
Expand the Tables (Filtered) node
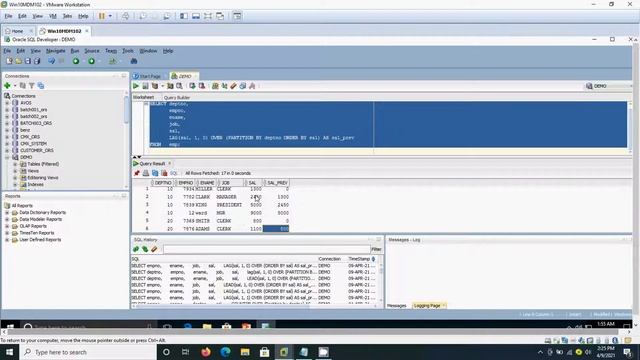coord(15,164)
